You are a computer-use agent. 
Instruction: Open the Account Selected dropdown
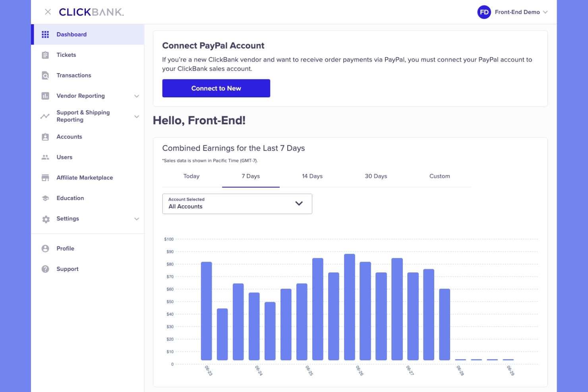coord(237,204)
